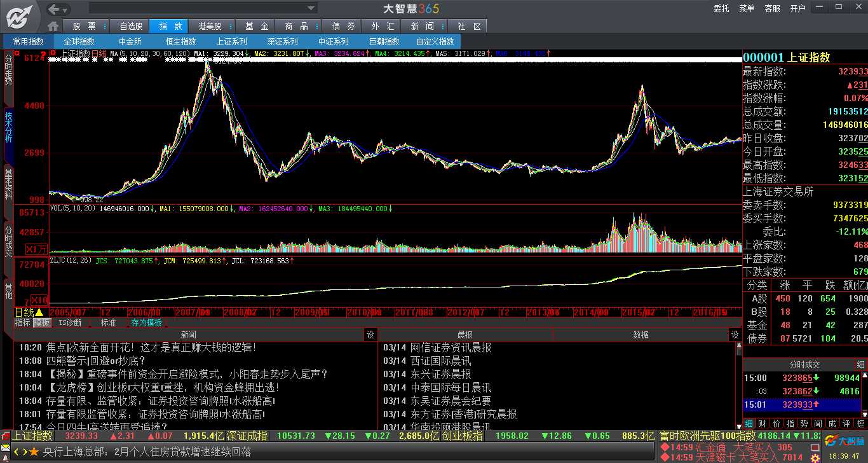Select the 深证系列 sub-tab
The image size is (868, 463).
[282, 41]
